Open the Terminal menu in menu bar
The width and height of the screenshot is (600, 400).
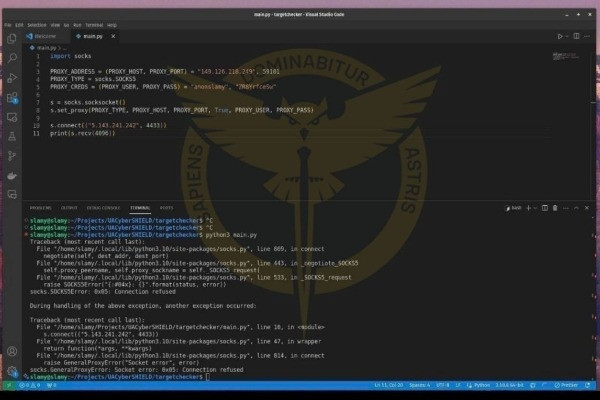tap(91, 25)
